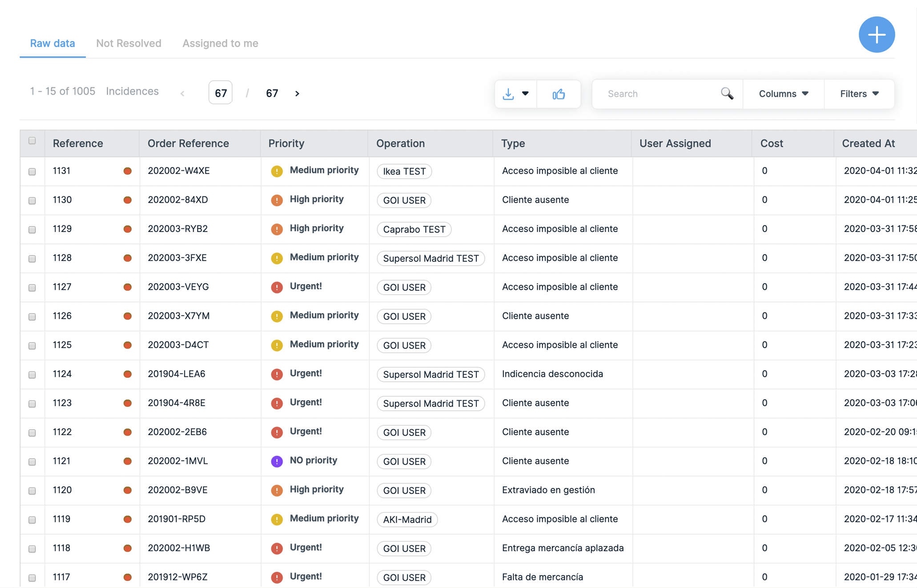Click the download export icon

click(508, 94)
